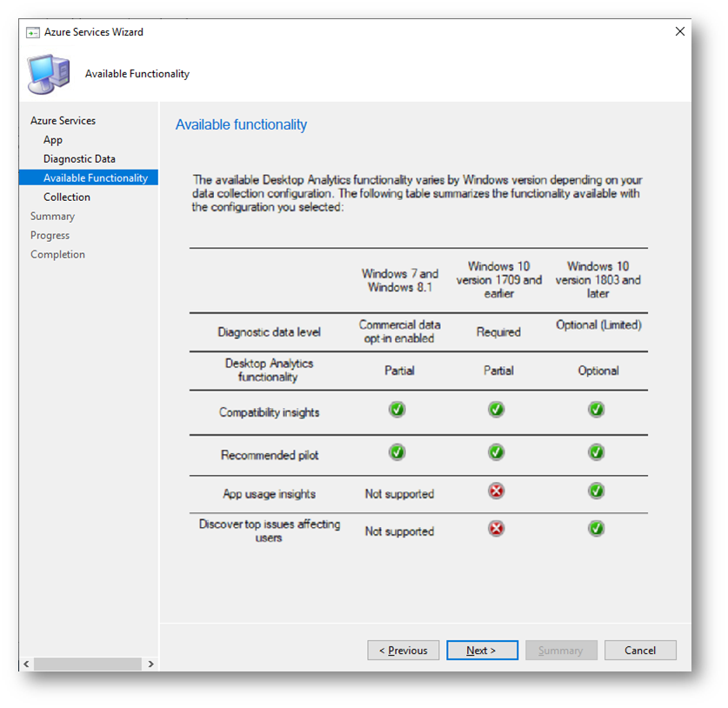The height and width of the screenshot is (708, 728).
Task: Click the sidebar horizontal scrollbar thumb
Action: click(x=88, y=664)
